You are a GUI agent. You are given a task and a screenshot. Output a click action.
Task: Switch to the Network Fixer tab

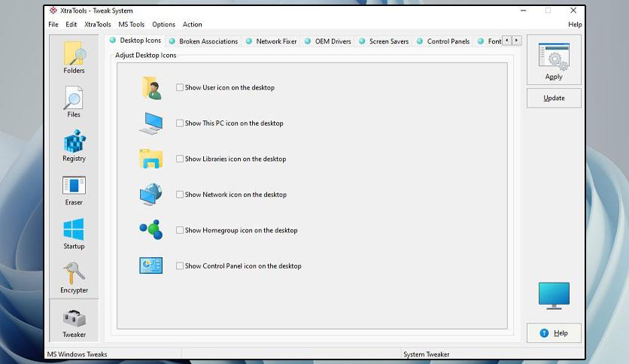[272, 41]
